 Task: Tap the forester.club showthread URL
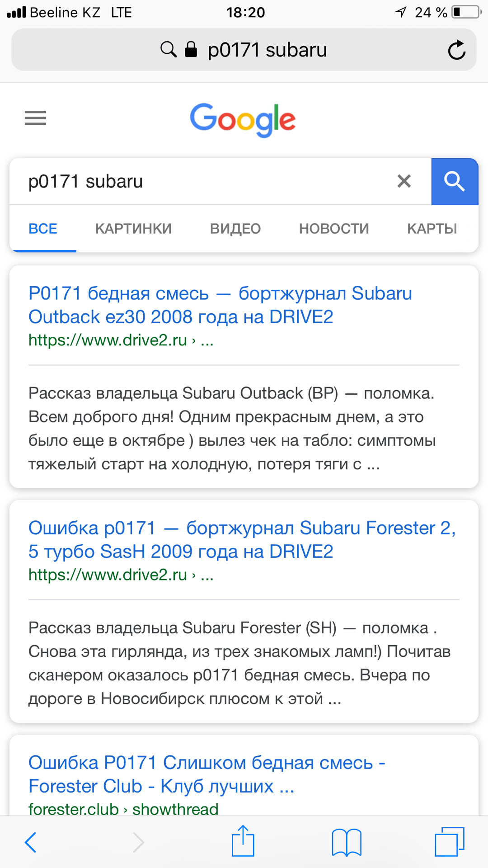pyautogui.click(x=123, y=809)
